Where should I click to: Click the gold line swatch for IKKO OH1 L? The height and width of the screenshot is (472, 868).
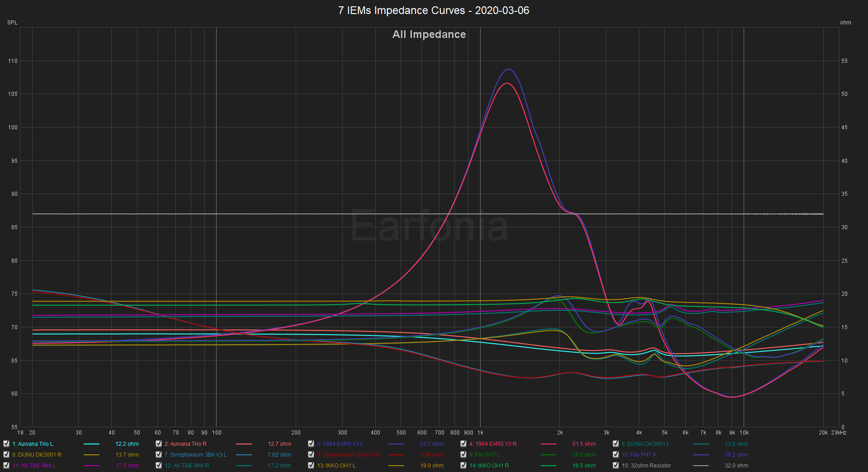coord(396,466)
